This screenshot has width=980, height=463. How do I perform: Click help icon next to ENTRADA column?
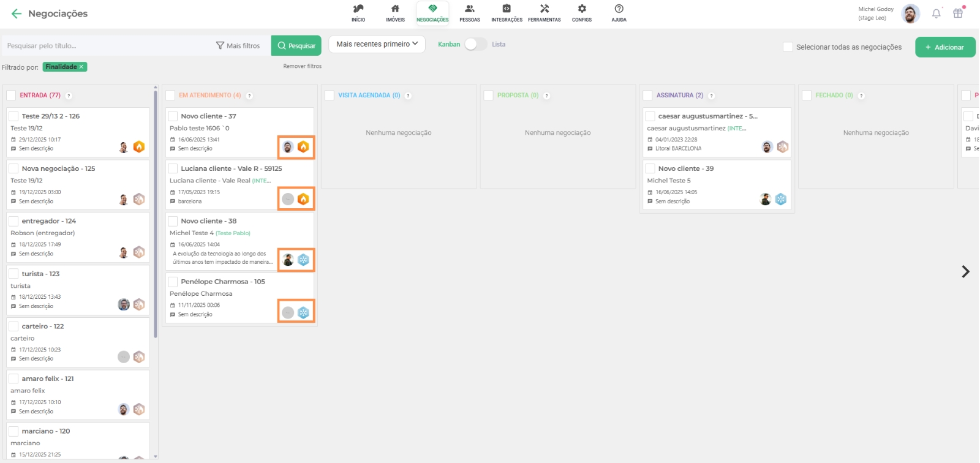click(x=69, y=96)
